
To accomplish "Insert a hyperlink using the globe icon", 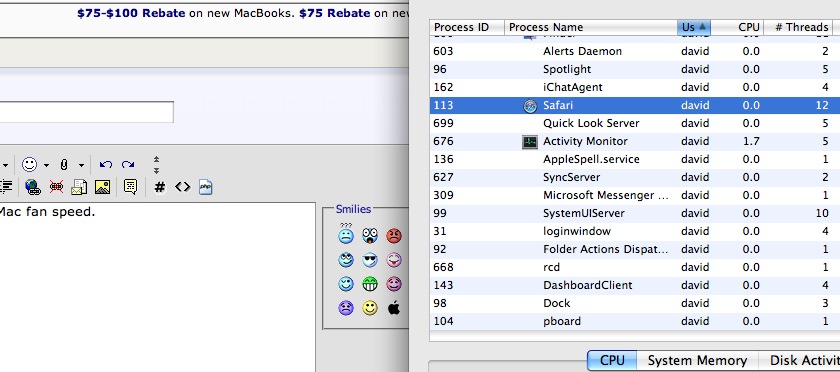I will click(33, 187).
